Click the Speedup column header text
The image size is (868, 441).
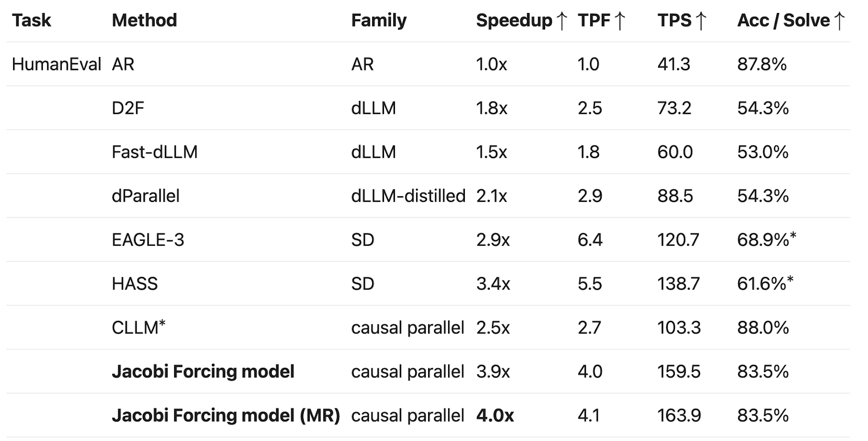coord(514,21)
